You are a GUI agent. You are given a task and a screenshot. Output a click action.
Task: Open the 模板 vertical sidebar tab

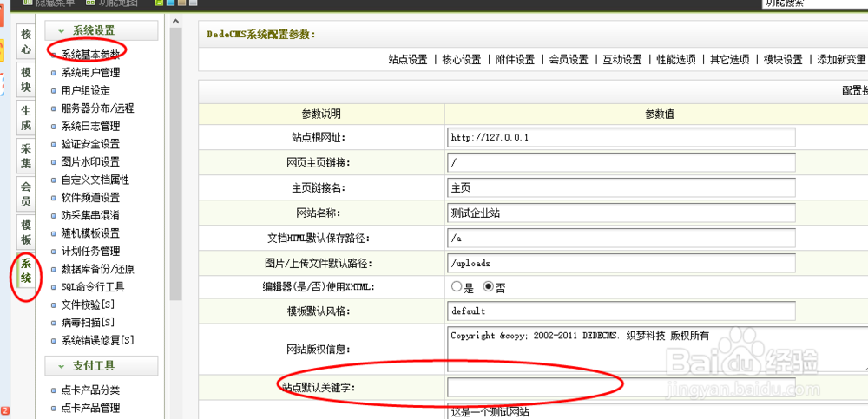26,231
